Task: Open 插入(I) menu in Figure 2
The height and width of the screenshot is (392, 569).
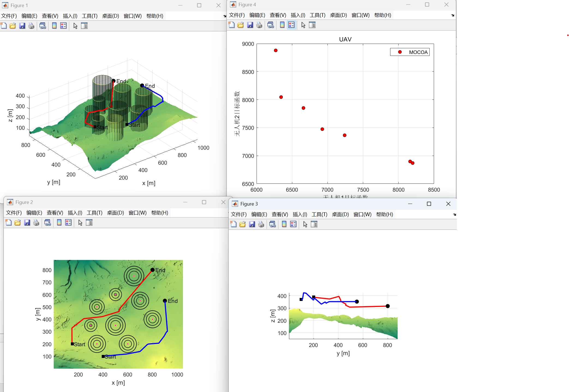Action: tap(75, 213)
